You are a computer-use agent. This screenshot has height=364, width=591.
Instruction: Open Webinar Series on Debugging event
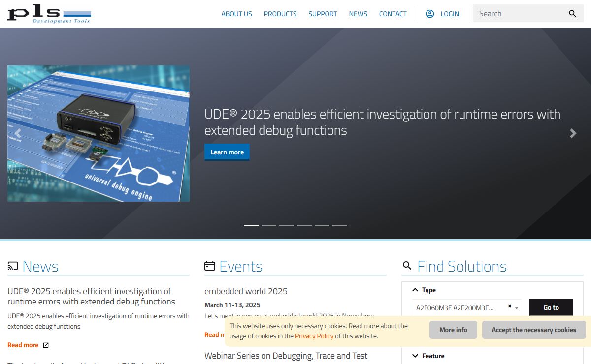pos(286,355)
